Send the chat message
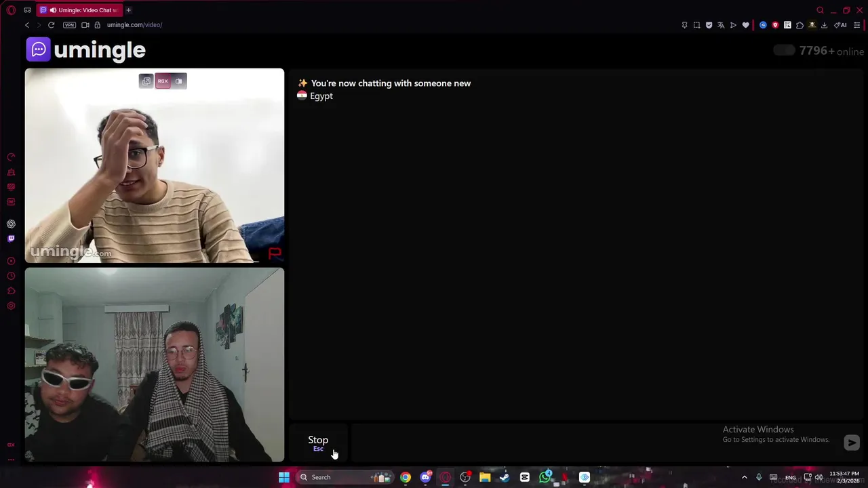 [x=852, y=443]
